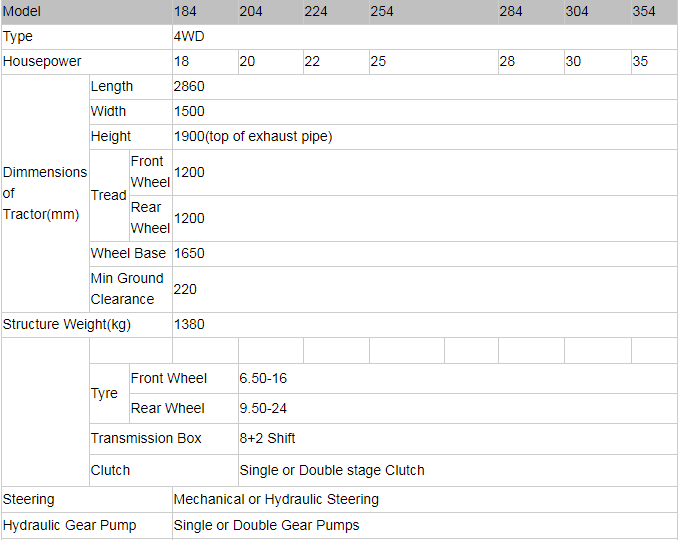Image resolution: width=678 pixels, height=540 pixels.
Task: Click the "Model" header cell
Action: click(23, 11)
